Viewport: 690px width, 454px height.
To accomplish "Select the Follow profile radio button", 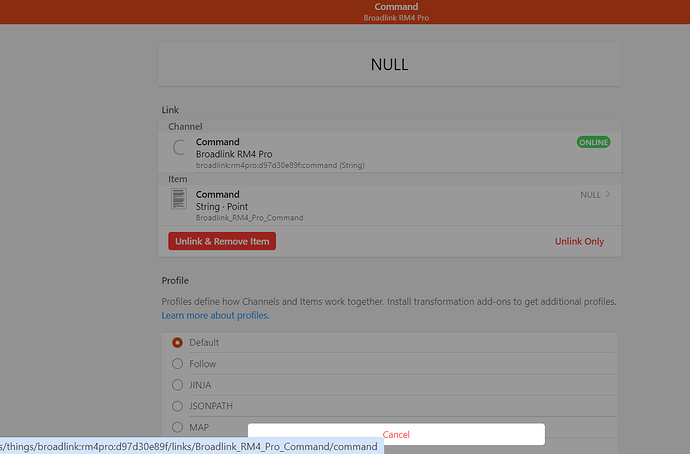I will pos(177,364).
